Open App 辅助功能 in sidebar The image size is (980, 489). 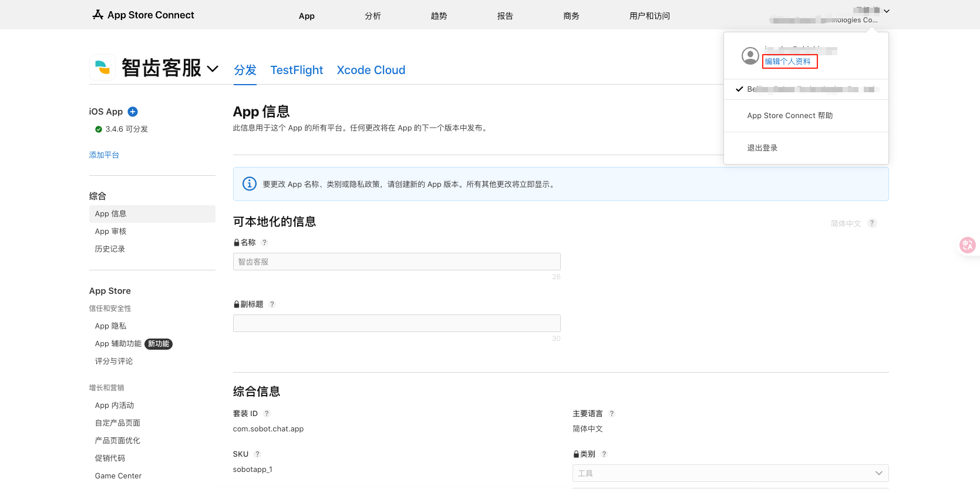click(x=118, y=344)
